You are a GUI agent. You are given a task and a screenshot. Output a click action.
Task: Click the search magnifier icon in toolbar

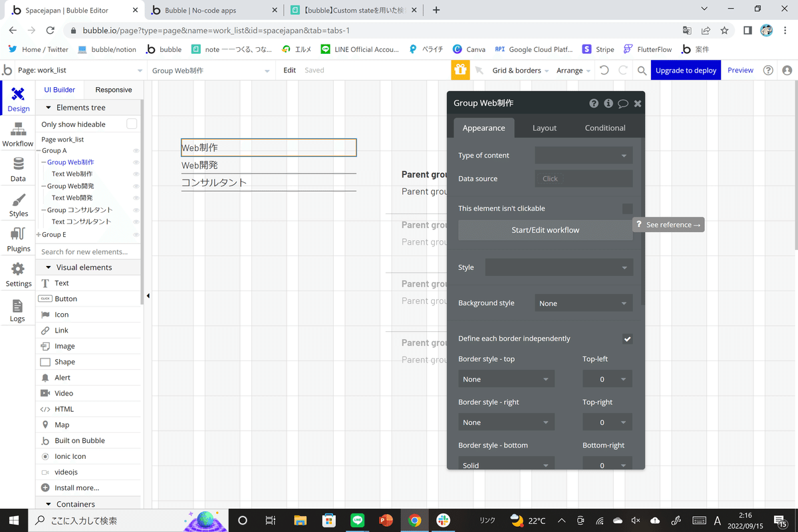642,70
